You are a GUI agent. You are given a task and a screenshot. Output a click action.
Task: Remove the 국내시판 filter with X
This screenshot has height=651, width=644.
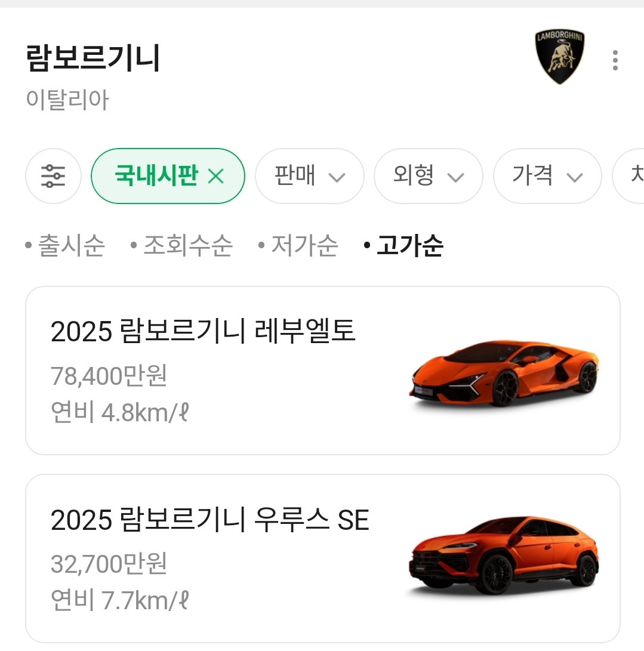click(x=215, y=177)
